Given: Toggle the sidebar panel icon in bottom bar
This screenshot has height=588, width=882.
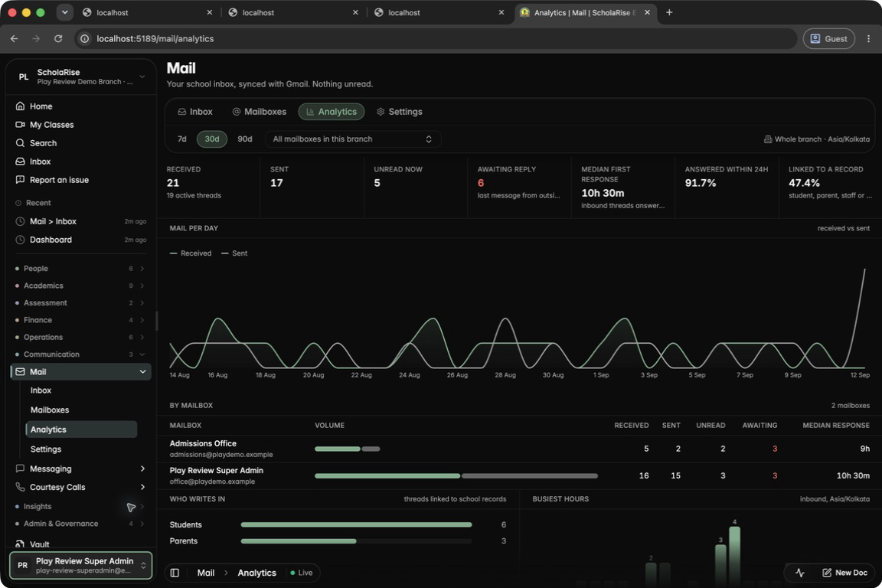Looking at the screenshot, I should pyautogui.click(x=175, y=573).
